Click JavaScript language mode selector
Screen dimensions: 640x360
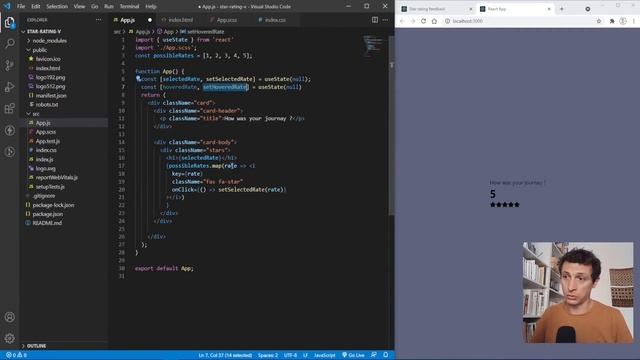click(324, 355)
